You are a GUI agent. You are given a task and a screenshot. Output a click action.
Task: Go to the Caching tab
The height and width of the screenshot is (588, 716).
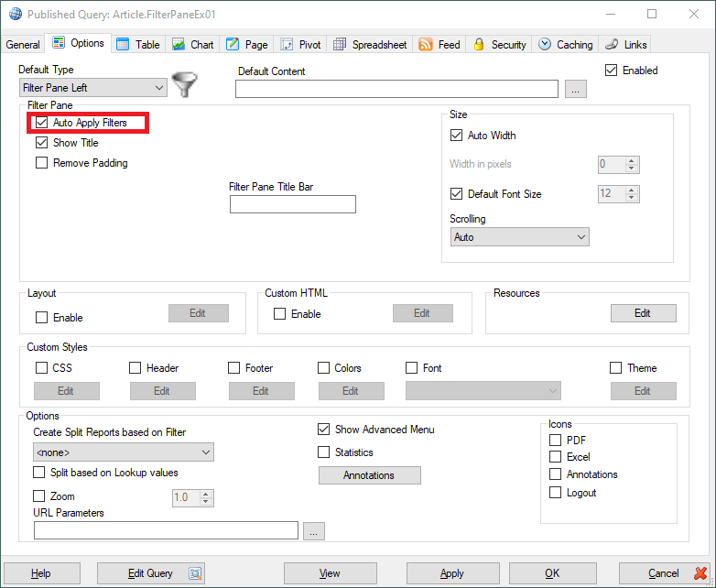click(x=565, y=44)
